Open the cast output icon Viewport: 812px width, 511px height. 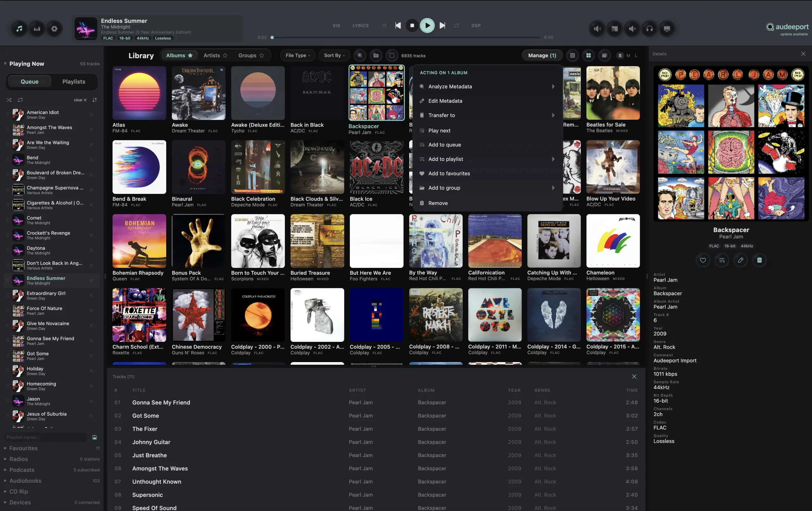[615, 29]
